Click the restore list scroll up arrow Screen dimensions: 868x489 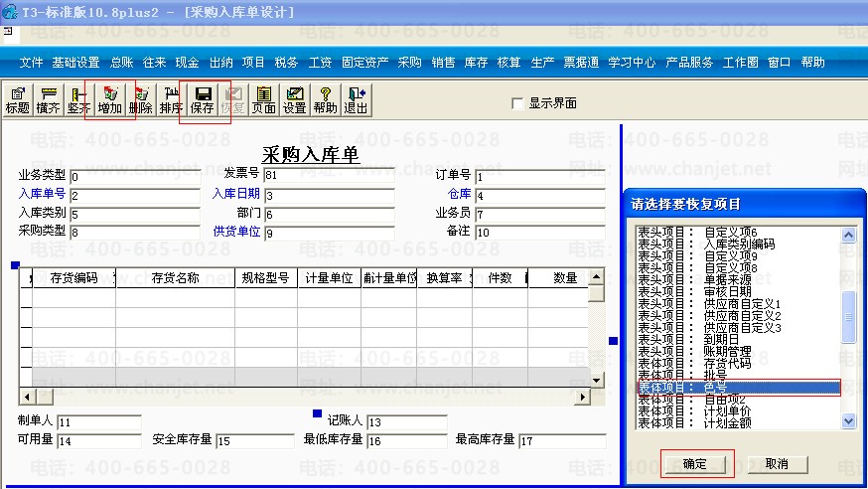pos(848,235)
